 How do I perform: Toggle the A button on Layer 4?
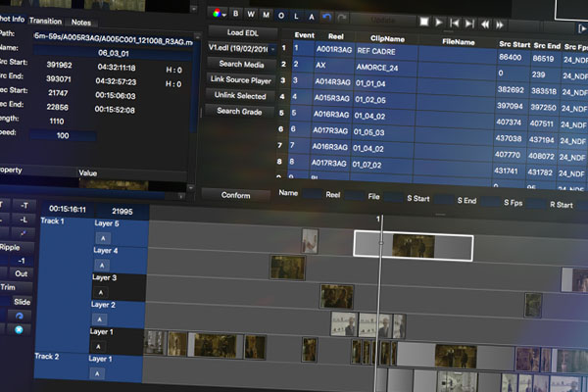click(102, 266)
